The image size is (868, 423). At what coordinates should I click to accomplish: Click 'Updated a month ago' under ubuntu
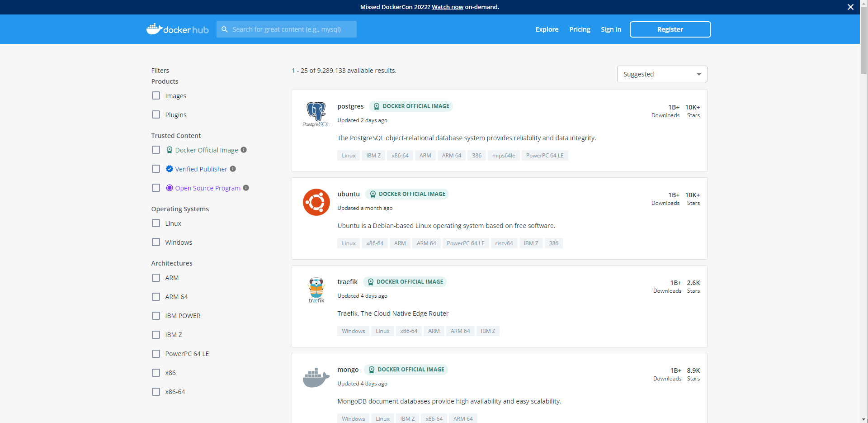click(365, 208)
